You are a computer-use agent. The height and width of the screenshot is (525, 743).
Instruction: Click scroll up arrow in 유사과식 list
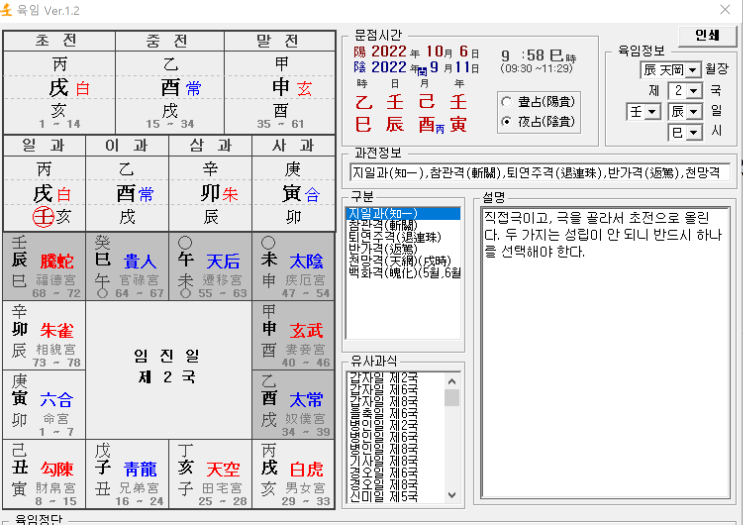tap(452, 381)
